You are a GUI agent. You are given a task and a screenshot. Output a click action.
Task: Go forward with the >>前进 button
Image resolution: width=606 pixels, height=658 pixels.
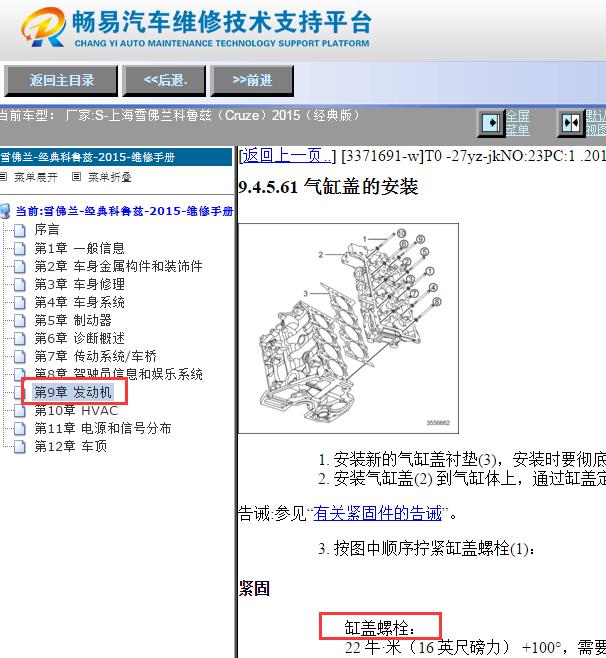(252, 81)
